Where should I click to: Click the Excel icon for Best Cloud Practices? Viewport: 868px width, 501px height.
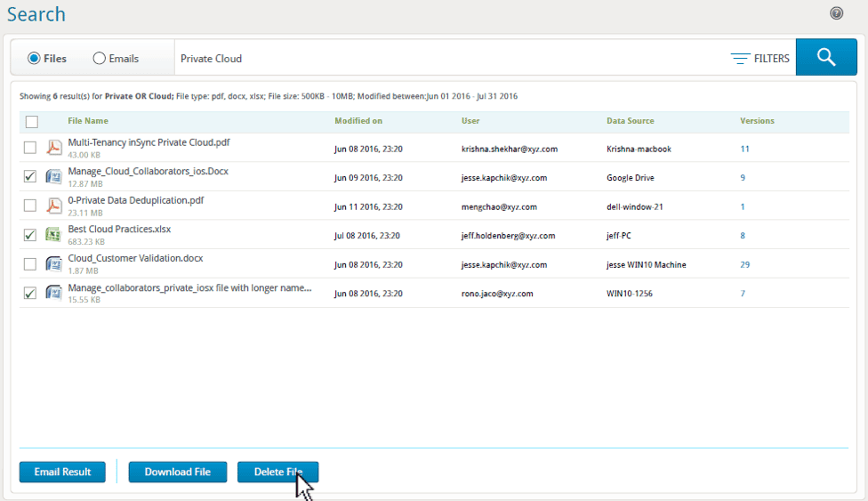pos(54,235)
